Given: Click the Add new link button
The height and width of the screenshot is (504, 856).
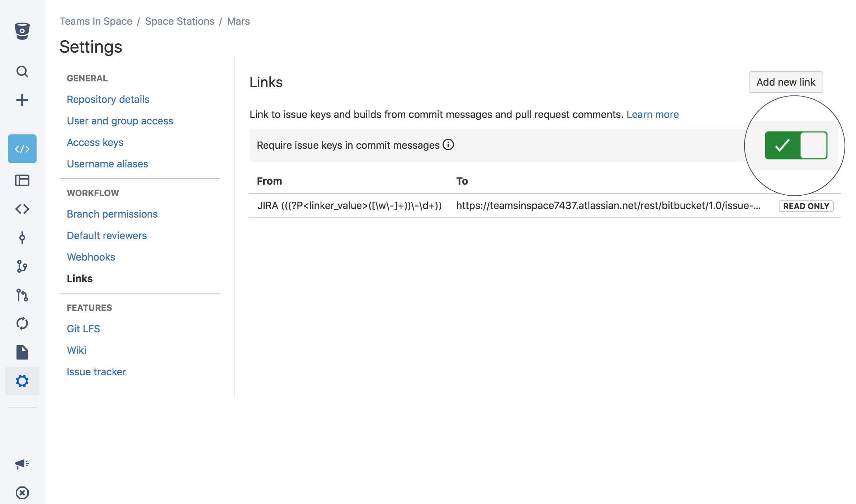Looking at the screenshot, I should [x=785, y=82].
